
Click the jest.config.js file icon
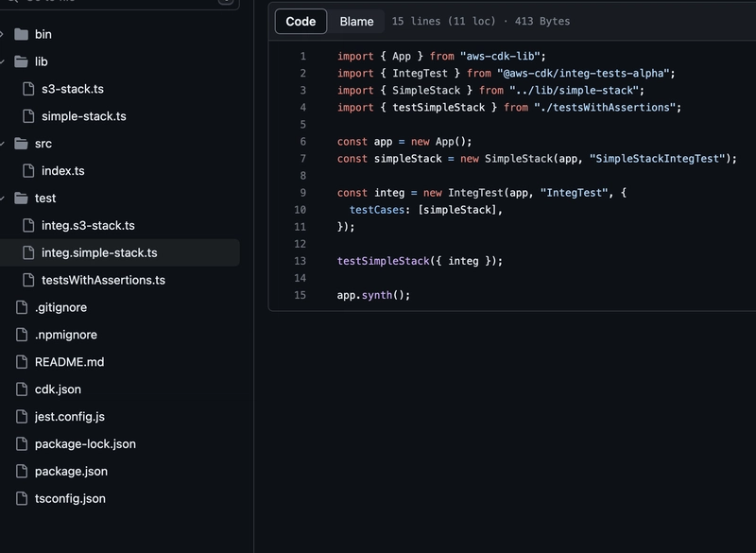[x=22, y=417]
